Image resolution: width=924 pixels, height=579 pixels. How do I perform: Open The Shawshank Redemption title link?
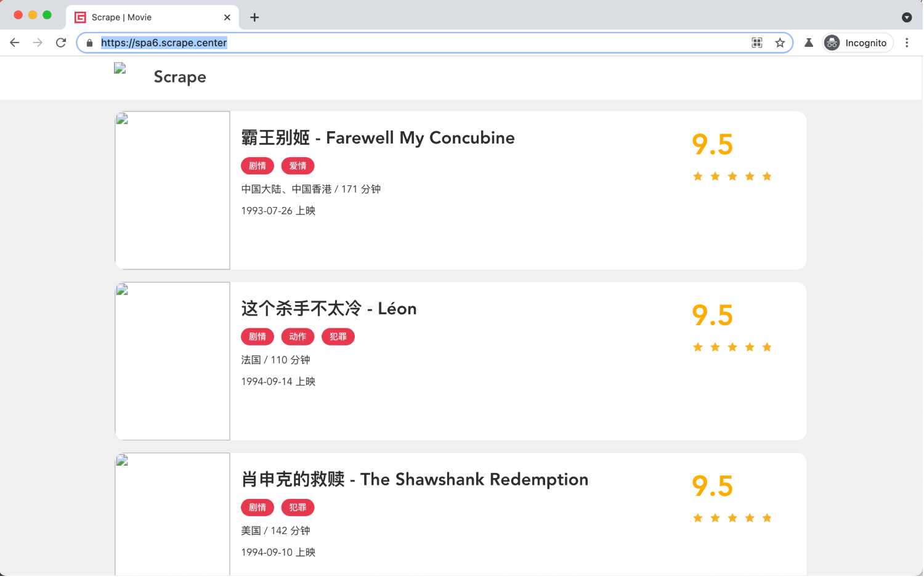pos(415,479)
